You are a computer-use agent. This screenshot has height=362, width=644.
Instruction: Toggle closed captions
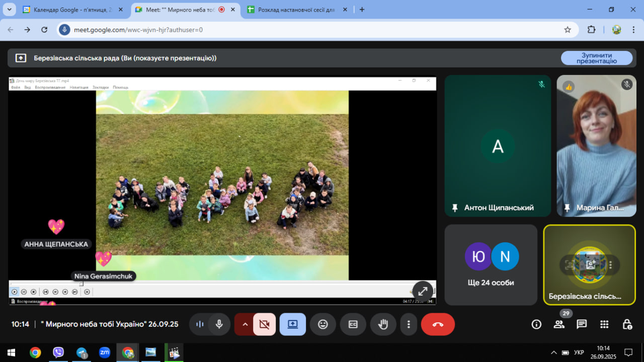353,324
